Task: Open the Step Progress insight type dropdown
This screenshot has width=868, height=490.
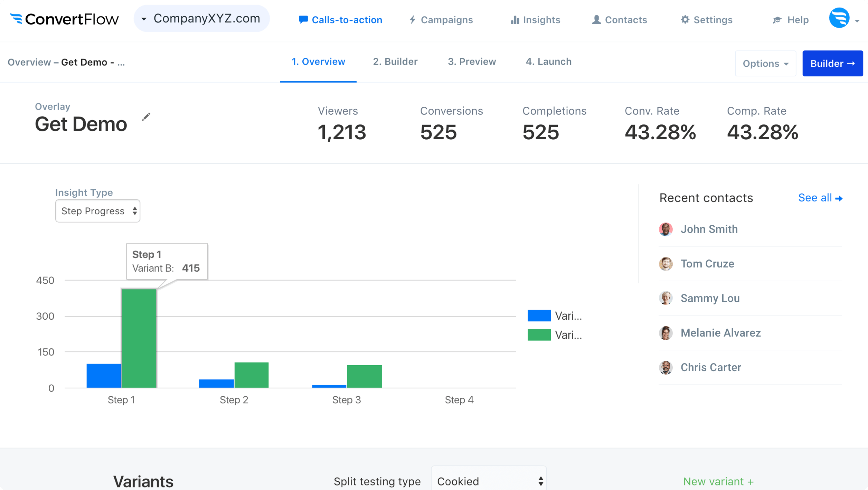Action: (x=98, y=211)
